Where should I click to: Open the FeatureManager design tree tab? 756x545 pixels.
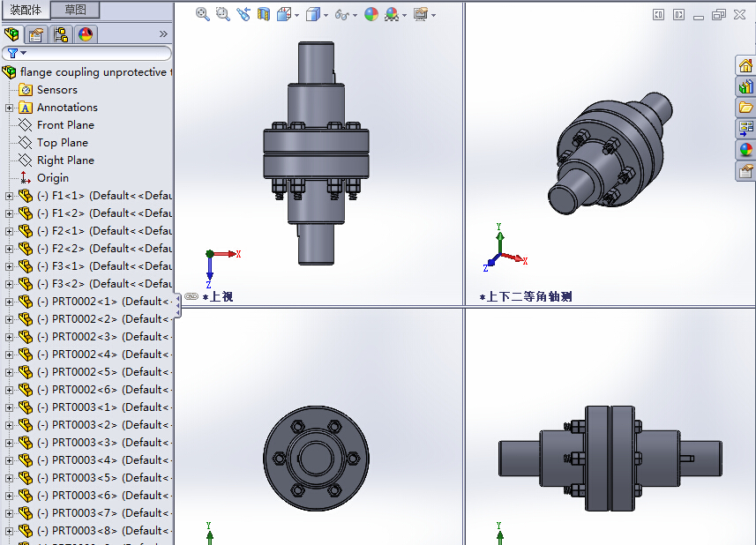pos(11,34)
